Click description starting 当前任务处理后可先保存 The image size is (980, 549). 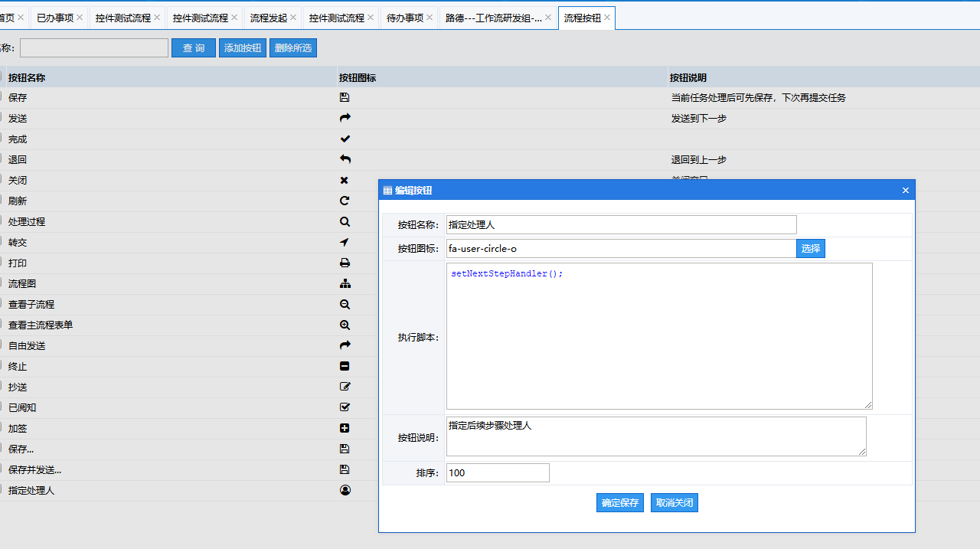click(759, 98)
